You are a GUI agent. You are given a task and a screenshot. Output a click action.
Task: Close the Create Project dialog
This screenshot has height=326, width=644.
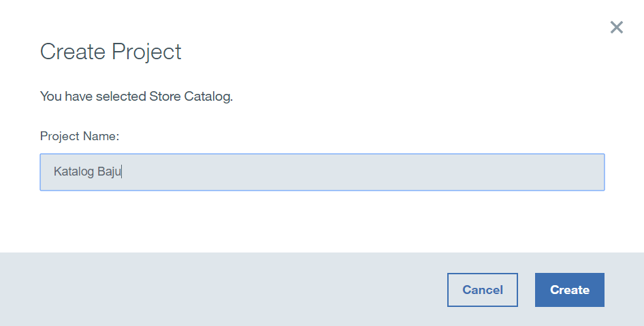616,27
